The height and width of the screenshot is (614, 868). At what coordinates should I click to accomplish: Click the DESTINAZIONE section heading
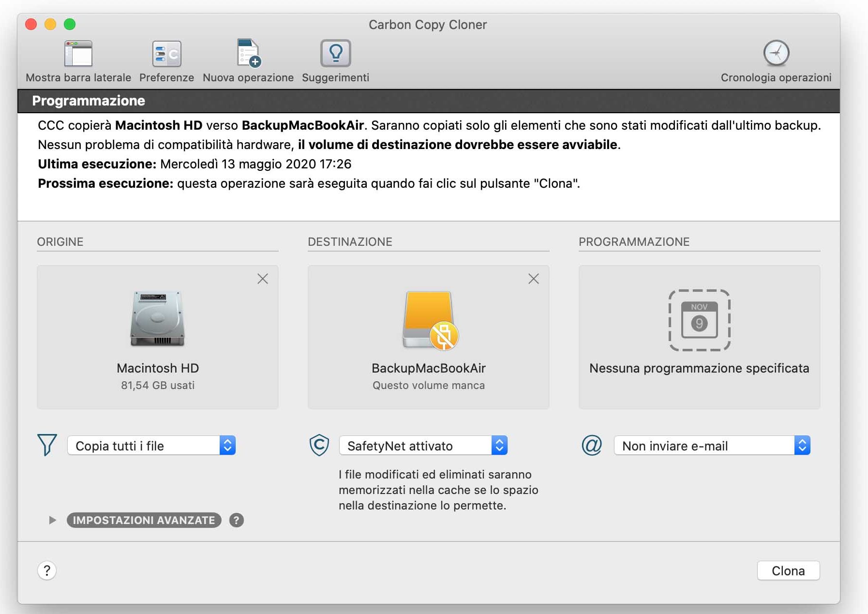click(x=350, y=242)
